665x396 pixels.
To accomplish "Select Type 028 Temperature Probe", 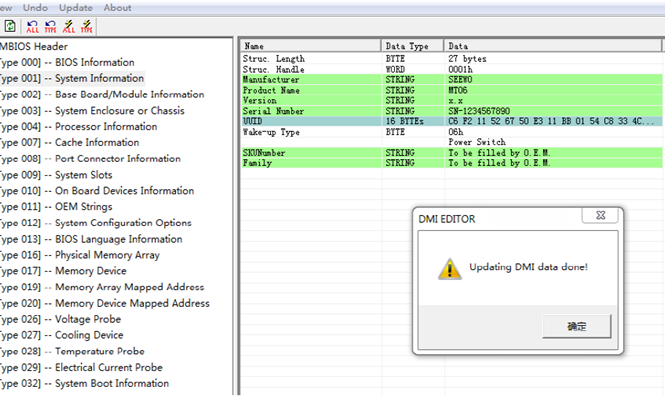I will 72,351.
